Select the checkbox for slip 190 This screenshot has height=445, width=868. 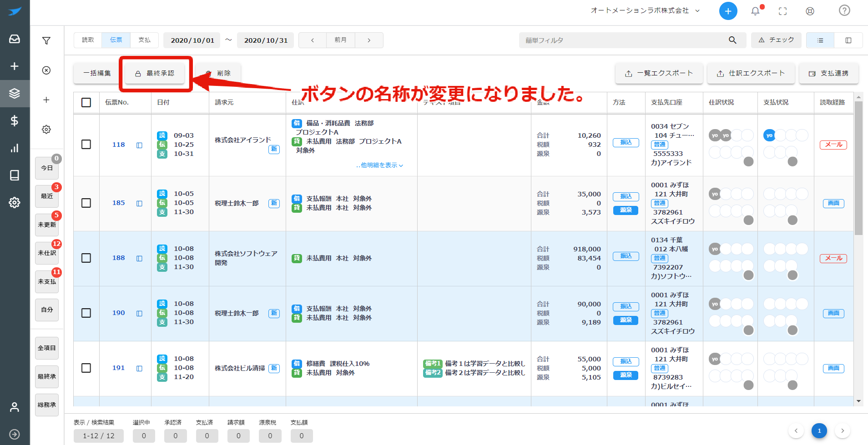click(86, 313)
